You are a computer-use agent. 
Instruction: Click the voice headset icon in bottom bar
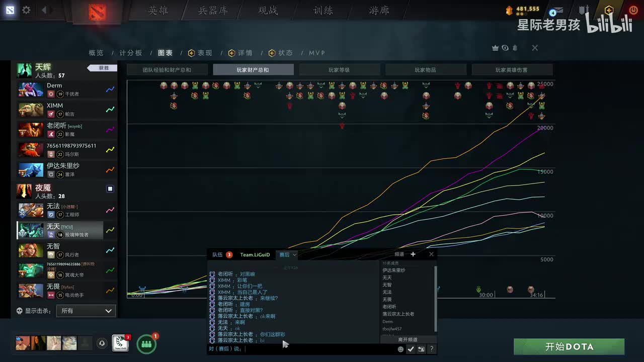point(102,343)
